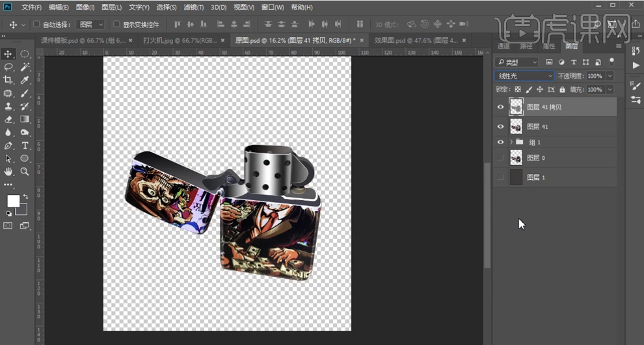Hide layer 图层 41 拷贝 eye icon

click(x=500, y=107)
